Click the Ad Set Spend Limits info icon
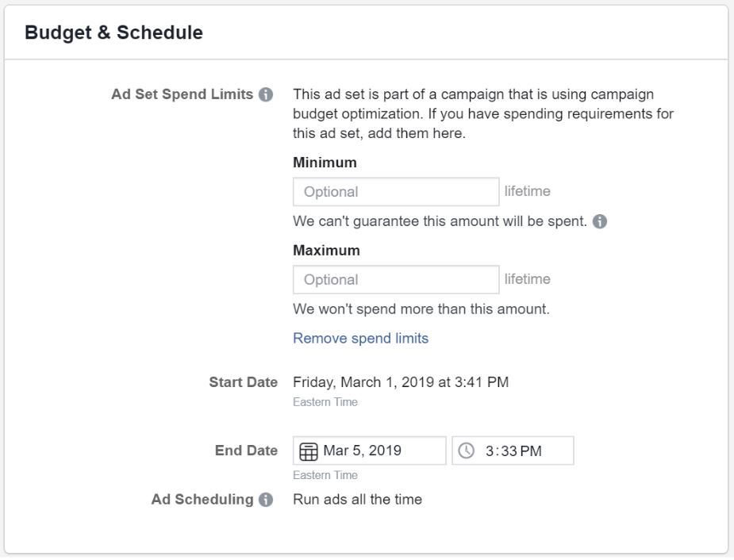The width and height of the screenshot is (734, 560). [266, 94]
